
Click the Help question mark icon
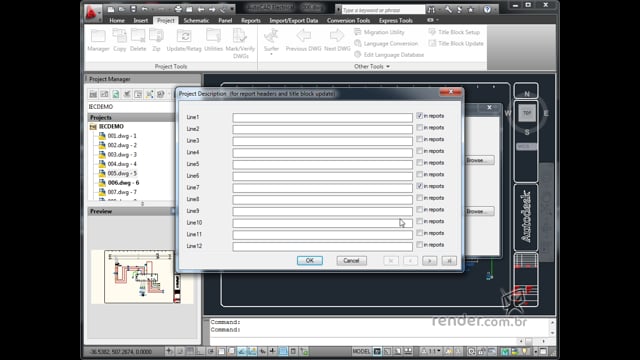(x=487, y=9)
